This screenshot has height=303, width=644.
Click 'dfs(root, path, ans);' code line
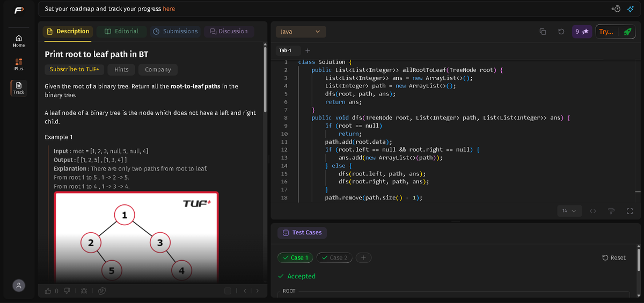point(360,94)
